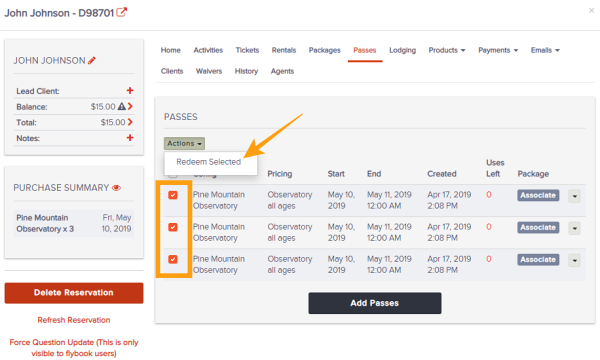Viewport: 600px width, 360px height.
Task: Switch to the Packages tab
Action: (324, 50)
